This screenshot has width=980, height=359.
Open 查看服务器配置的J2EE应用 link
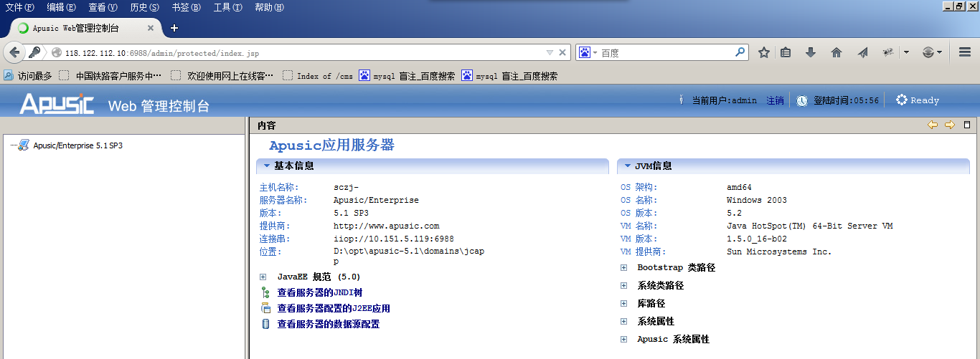334,308
